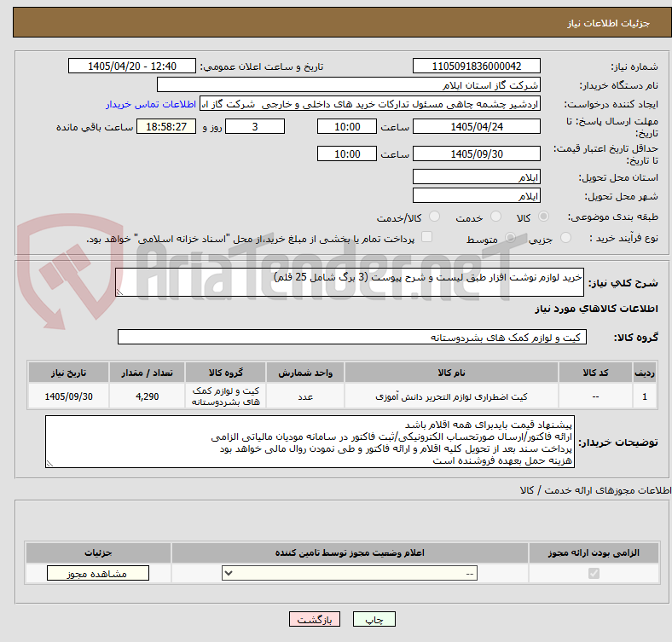The image size is (672, 642).
Task: Click the بازگشت (back) button
Action: (314, 619)
